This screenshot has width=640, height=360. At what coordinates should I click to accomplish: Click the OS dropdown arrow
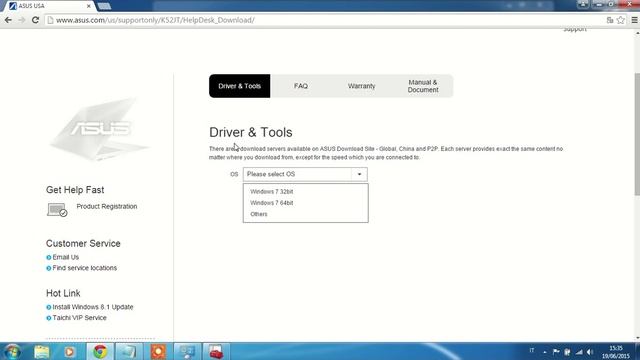pyautogui.click(x=359, y=174)
